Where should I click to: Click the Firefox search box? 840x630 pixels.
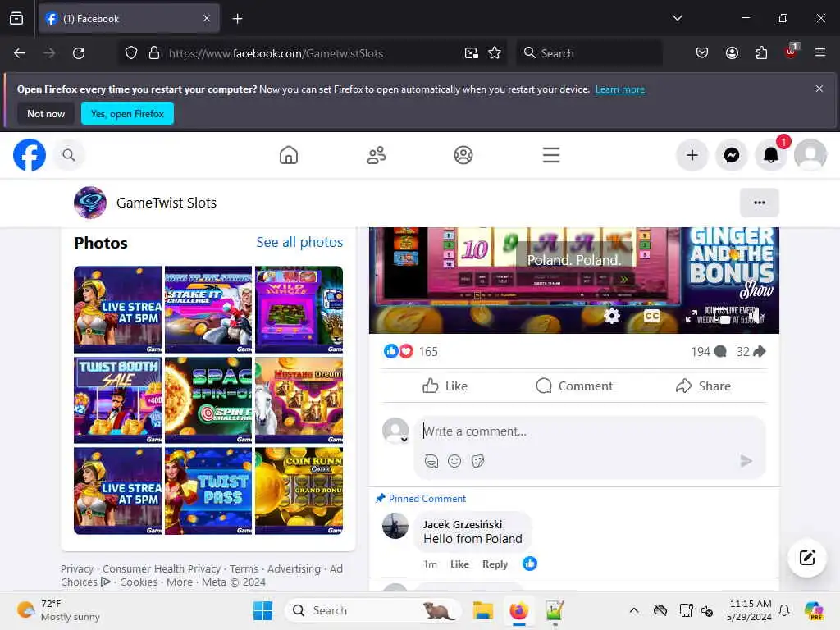pyautogui.click(x=589, y=53)
